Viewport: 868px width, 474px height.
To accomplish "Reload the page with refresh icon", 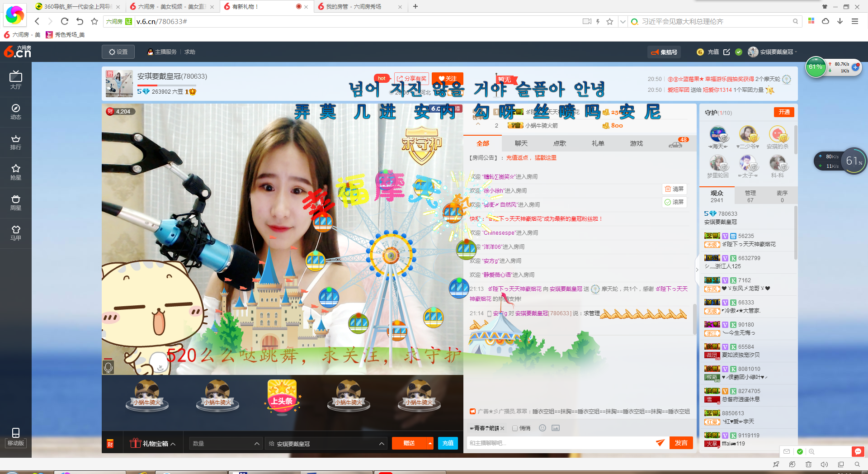I will (65, 21).
